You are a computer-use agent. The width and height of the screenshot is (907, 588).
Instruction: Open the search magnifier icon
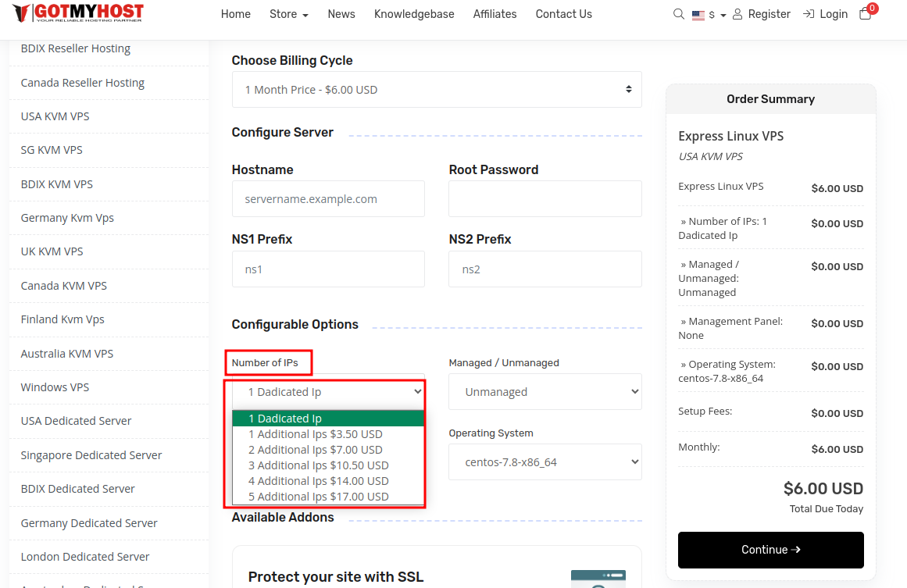point(678,14)
